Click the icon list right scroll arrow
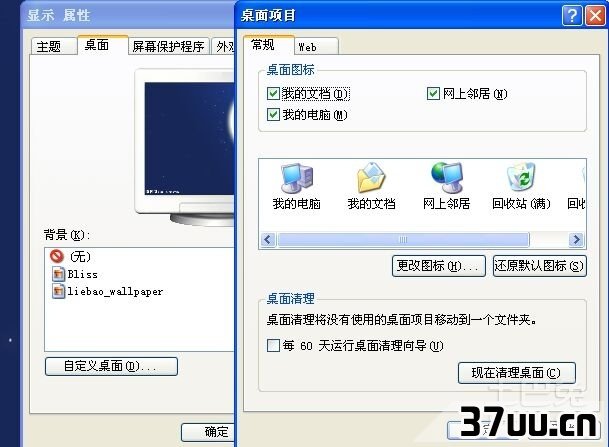The width and height of the screenshot is (609, 447). coord(577,239)
